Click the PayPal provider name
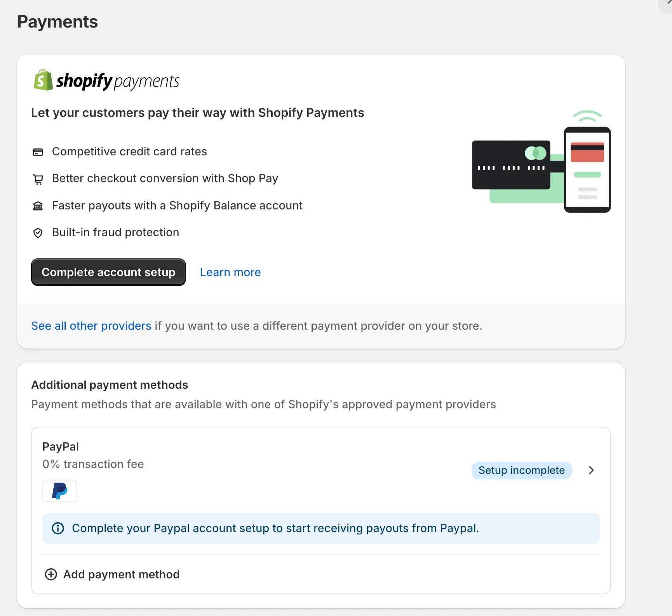This screenshot has width=672, height=616. coord(61,447)
